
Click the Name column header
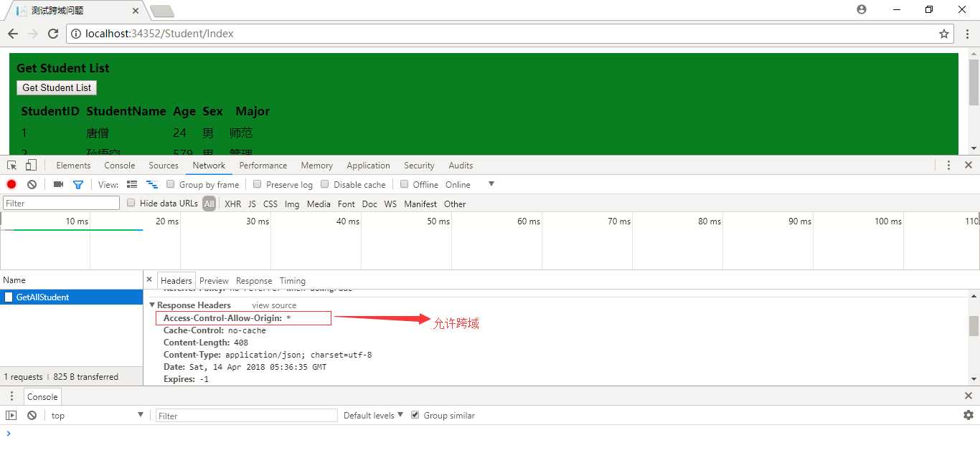pyautogui.click(x=71, y=280)
